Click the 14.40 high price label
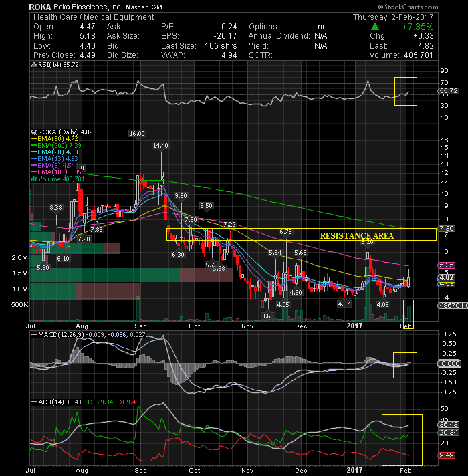The width and height of the screenshot is (468, 476). click(160, 146)
